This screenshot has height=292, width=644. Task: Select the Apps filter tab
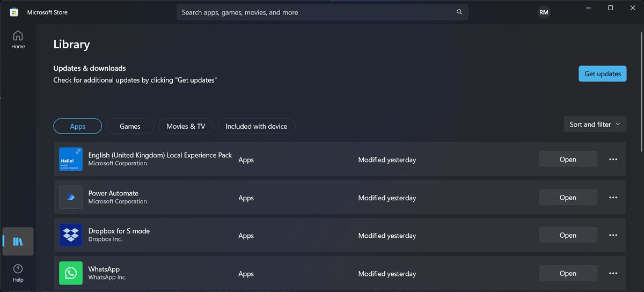(77, 126)
